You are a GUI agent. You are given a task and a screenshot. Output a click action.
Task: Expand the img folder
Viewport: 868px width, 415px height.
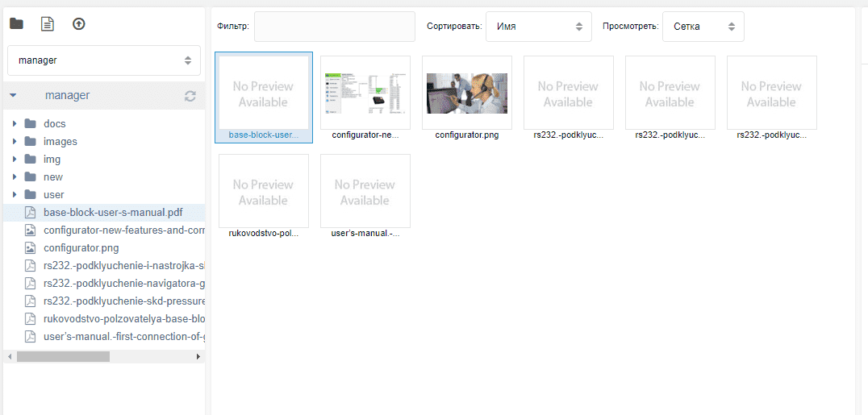pos(15,160)
